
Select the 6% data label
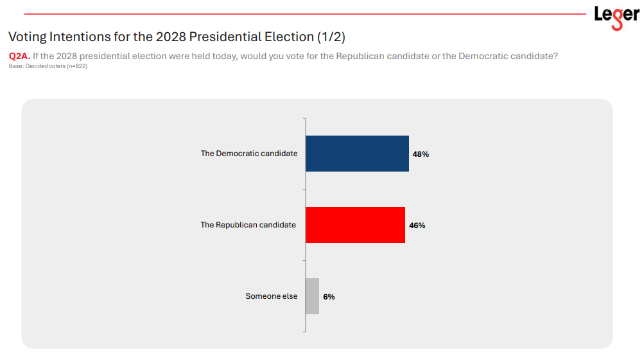329,297
